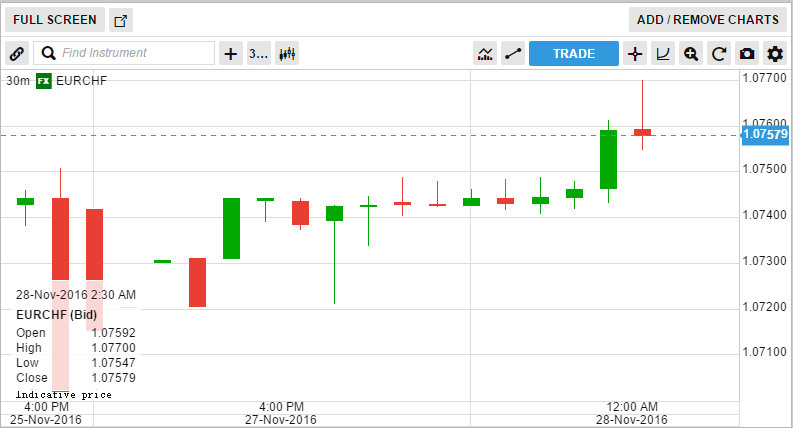793x428 pixels.
Task: Click the EURCHF instrument label
Action: pyautogui.click(x=81, y=81)
